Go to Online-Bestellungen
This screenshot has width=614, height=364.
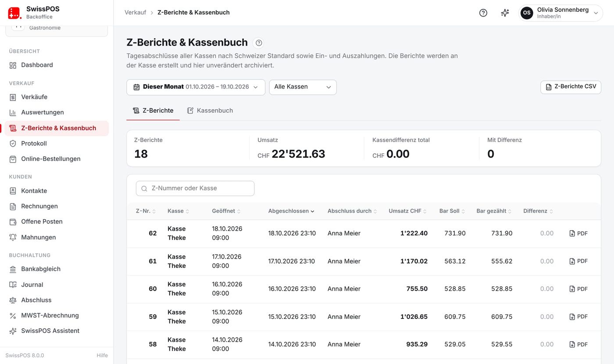point(57,159)
